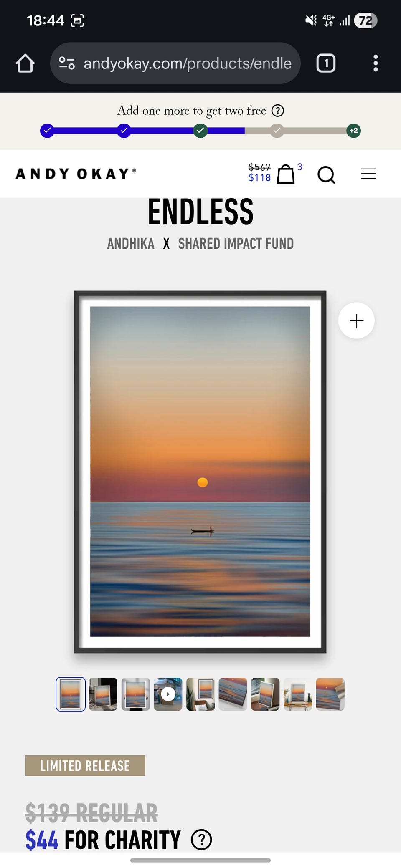View the living room chair thumbnail
Screen dimensions: 401x868
coord(200,694)
